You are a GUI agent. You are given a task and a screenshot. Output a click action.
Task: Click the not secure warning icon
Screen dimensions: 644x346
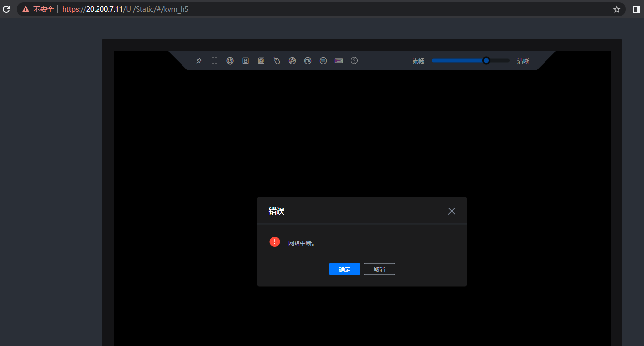coord(26,9)
